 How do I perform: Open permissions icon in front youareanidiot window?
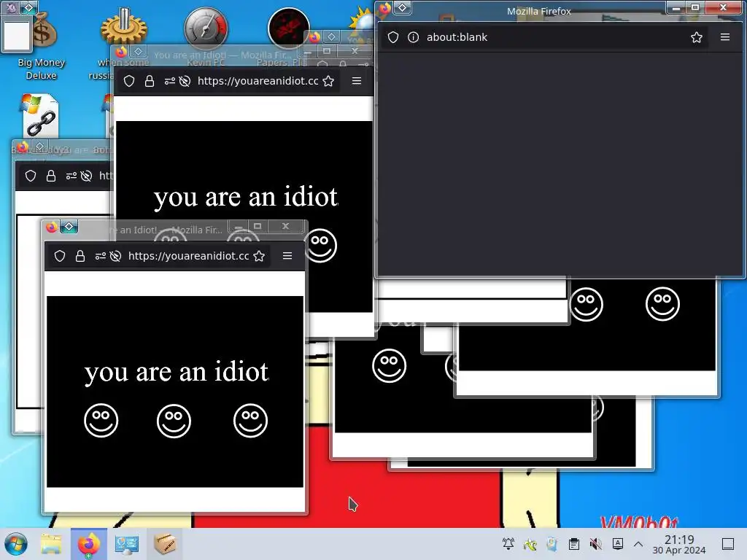[x=100, y=256]
